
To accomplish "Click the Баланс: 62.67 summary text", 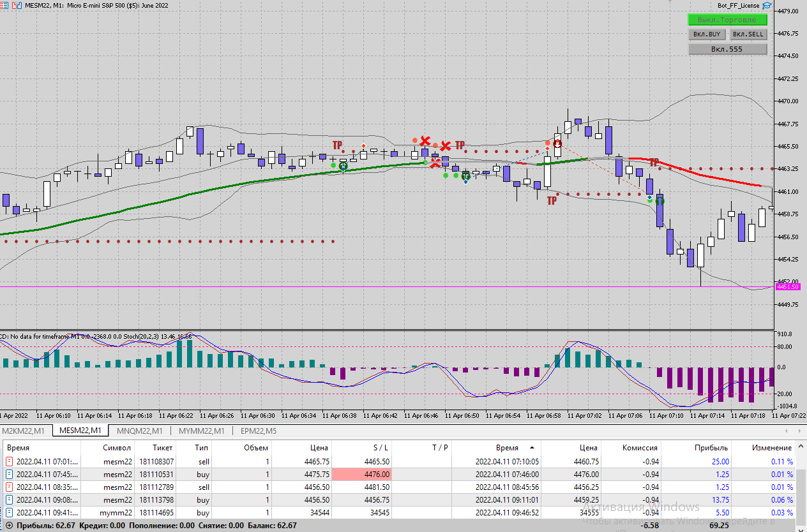I will pyautogui.click(x=273, y=526).
